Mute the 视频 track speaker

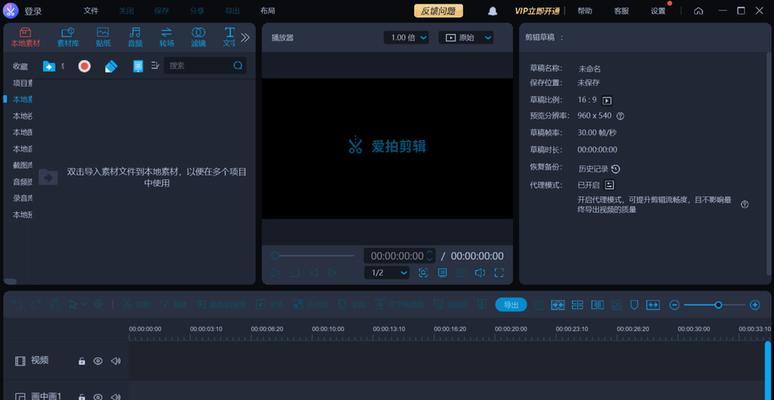(116, 361)
